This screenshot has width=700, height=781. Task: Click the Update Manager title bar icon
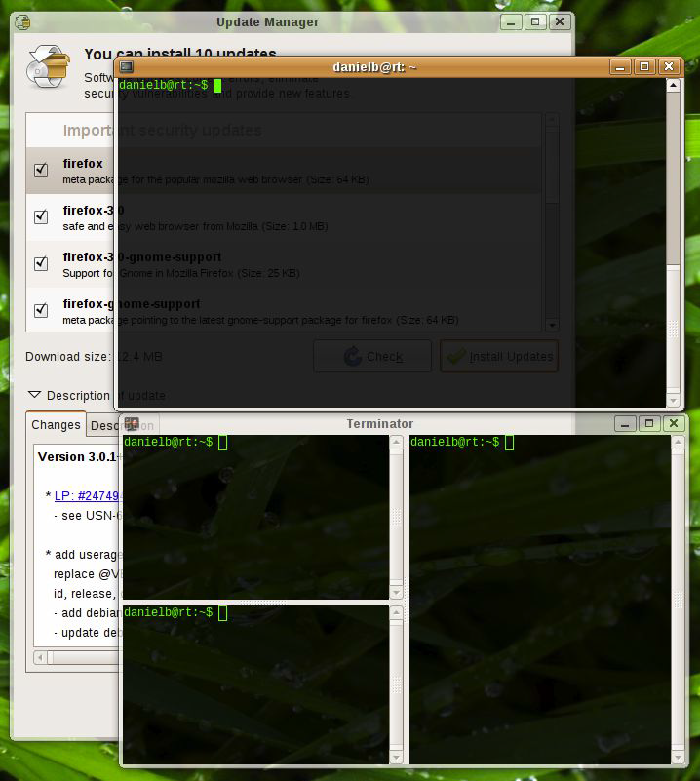click(22, 22)
